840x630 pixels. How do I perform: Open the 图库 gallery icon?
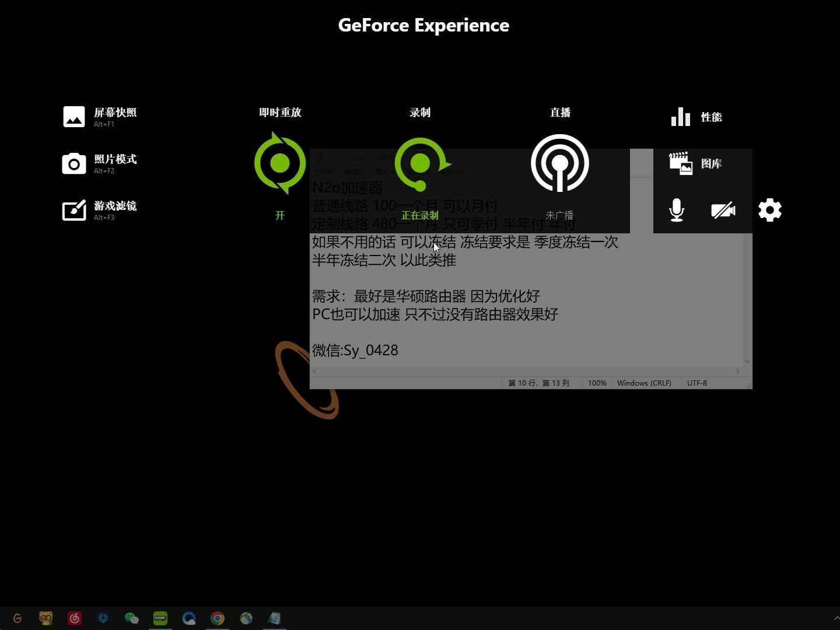pos(681,164)
